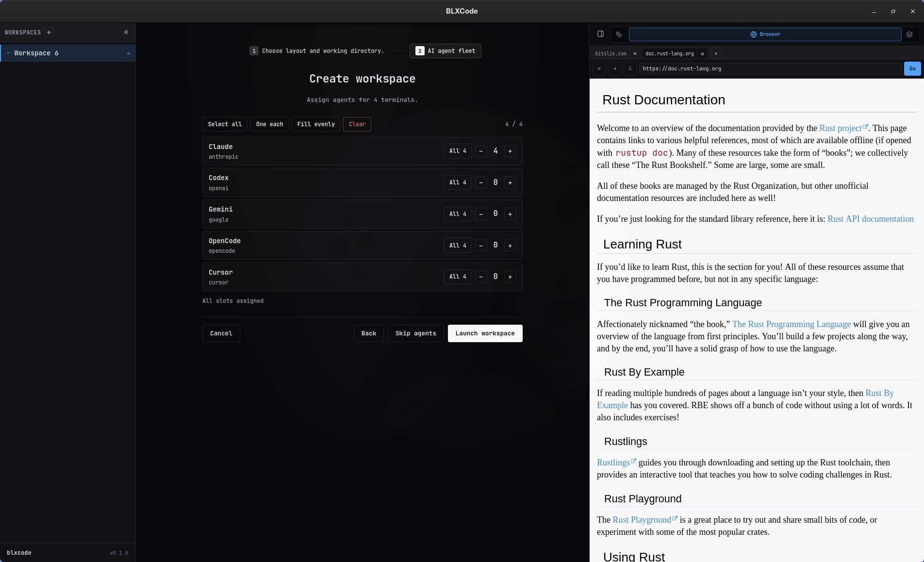The width and height of the screenshot is (924, 562).
Task: Click the Back button
Action: point(369,333)
